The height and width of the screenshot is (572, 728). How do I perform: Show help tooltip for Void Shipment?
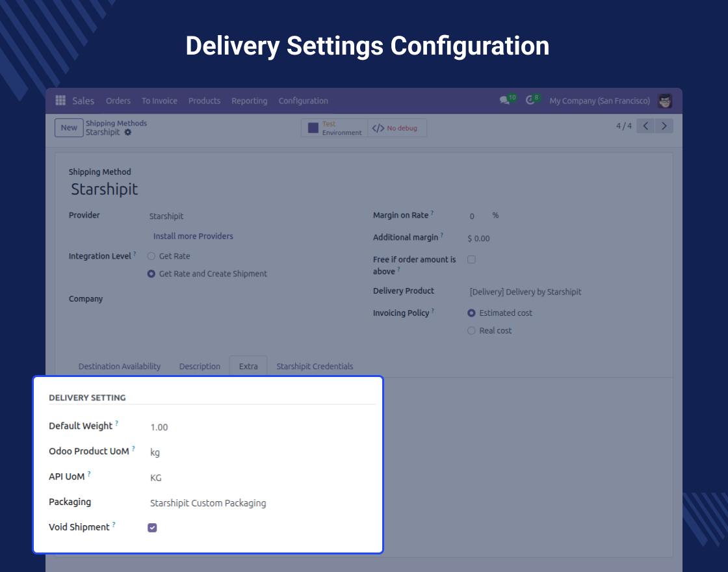114,524
